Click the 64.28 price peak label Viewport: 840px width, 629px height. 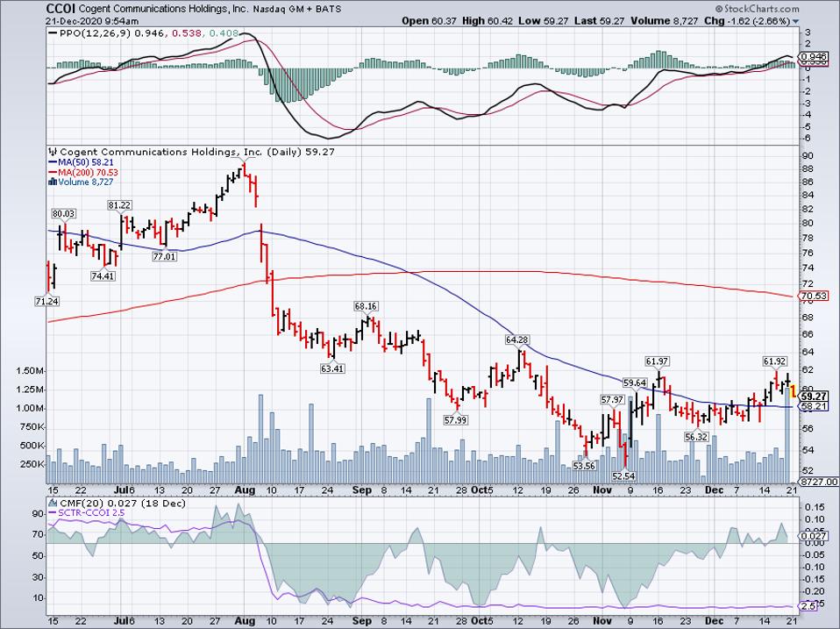pos(517,340)
